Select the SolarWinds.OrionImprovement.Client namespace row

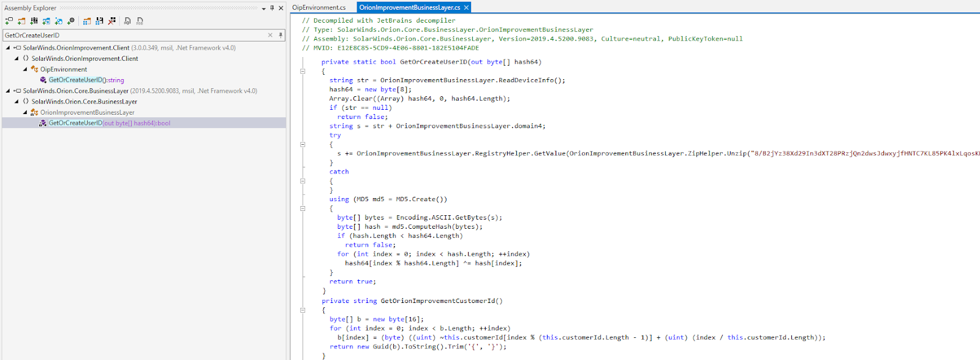coord(85,59)
